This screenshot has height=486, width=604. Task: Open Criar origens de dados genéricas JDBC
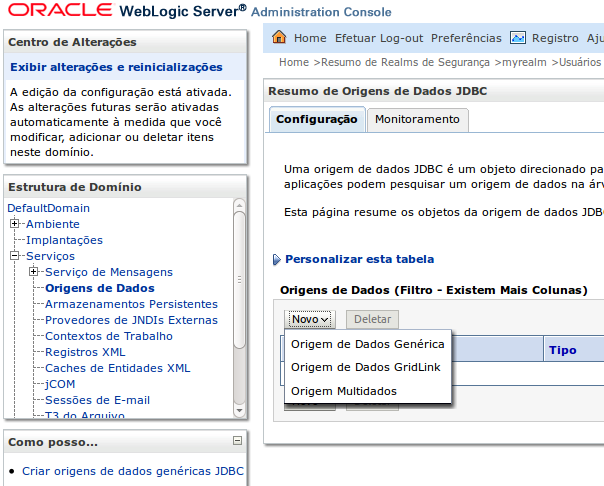[133, 471]
